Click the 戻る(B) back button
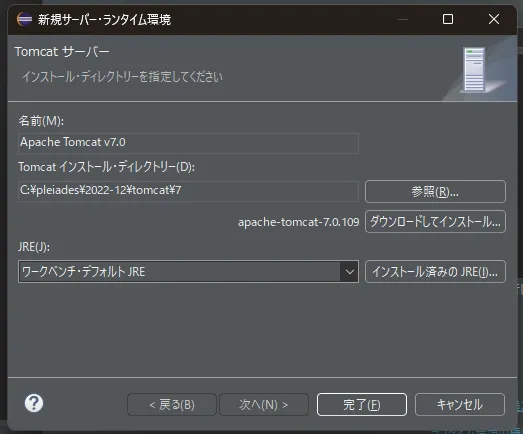 coord(172,405)
